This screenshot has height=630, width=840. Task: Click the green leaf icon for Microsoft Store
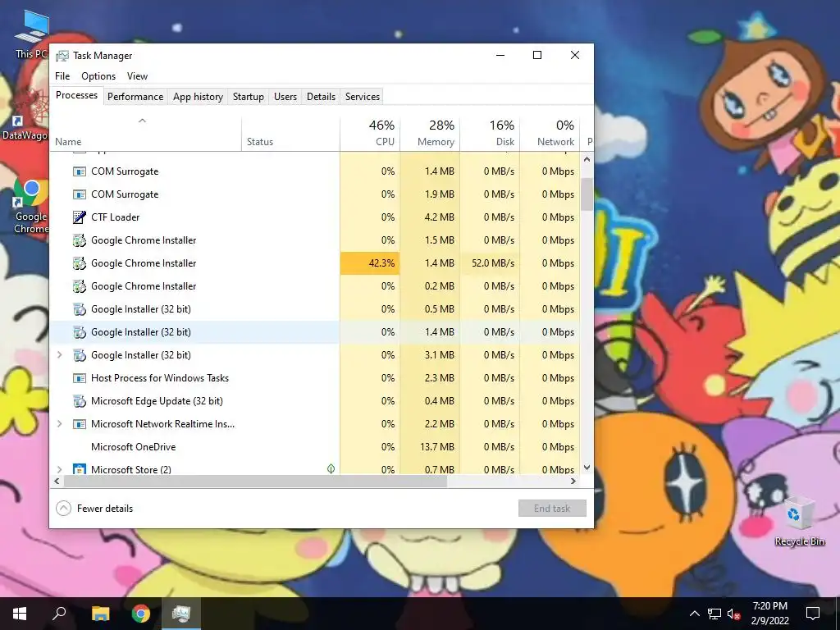click(x=331, y=468)
